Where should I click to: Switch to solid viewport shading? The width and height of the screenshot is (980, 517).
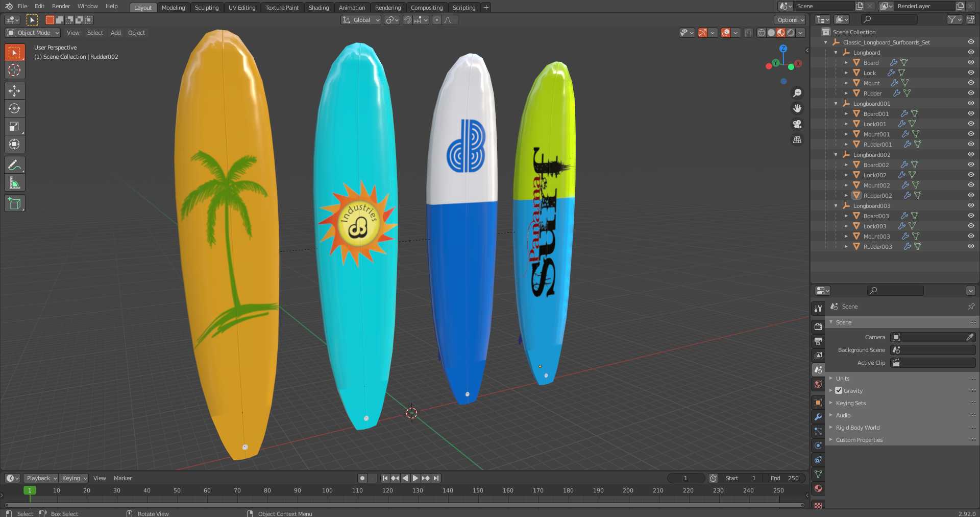771,33
